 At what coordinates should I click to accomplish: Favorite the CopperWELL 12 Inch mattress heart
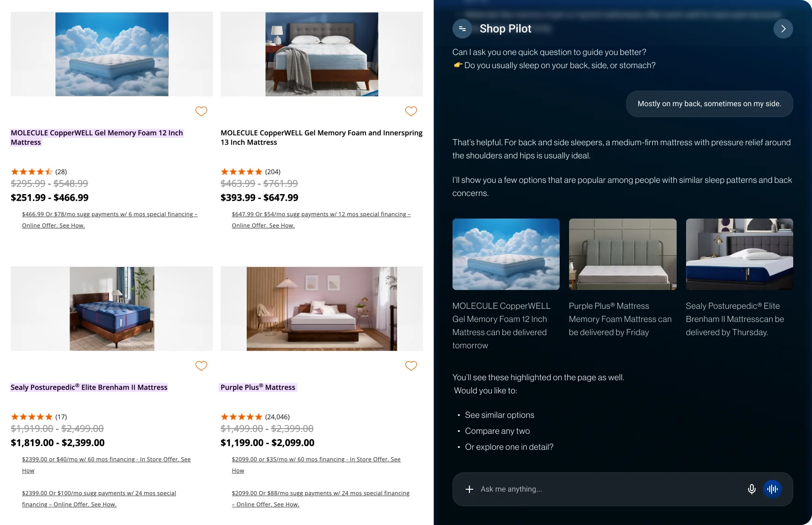click(201, 111)
